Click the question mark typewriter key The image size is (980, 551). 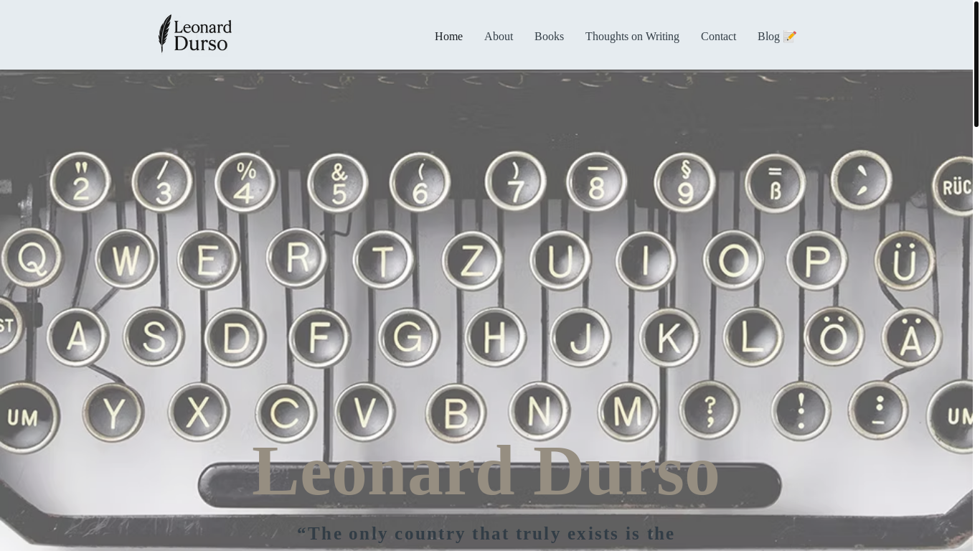click(x=710, y=410)
